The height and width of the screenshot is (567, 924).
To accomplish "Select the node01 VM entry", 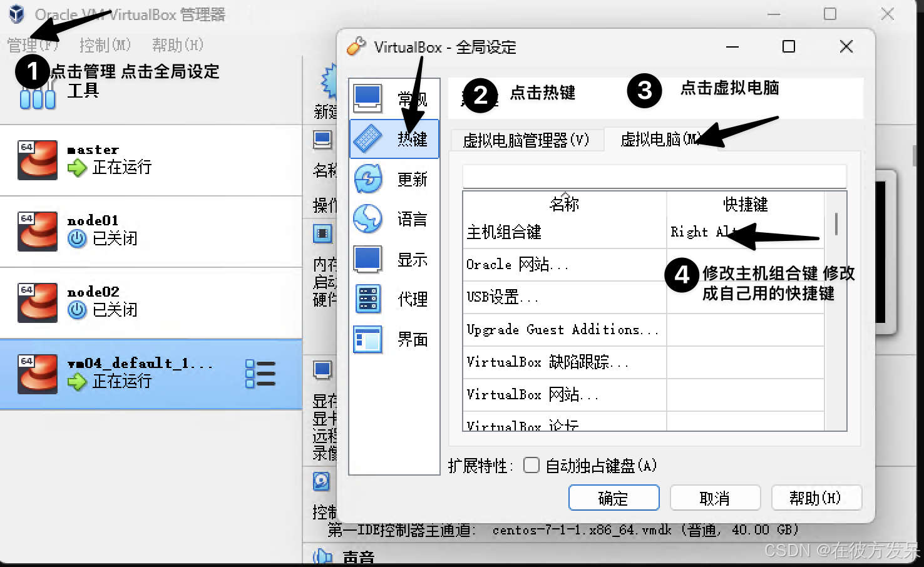I will [151, 232].
